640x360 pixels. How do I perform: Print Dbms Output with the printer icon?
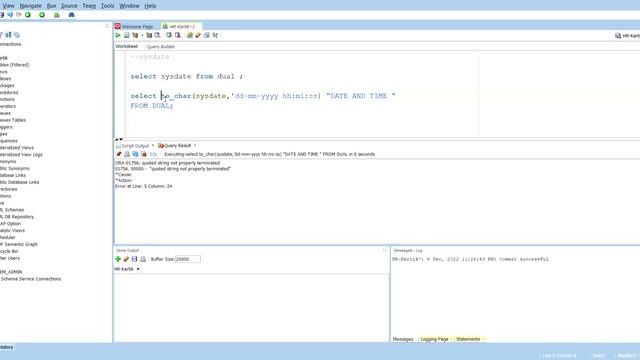[x=143, y=259]
